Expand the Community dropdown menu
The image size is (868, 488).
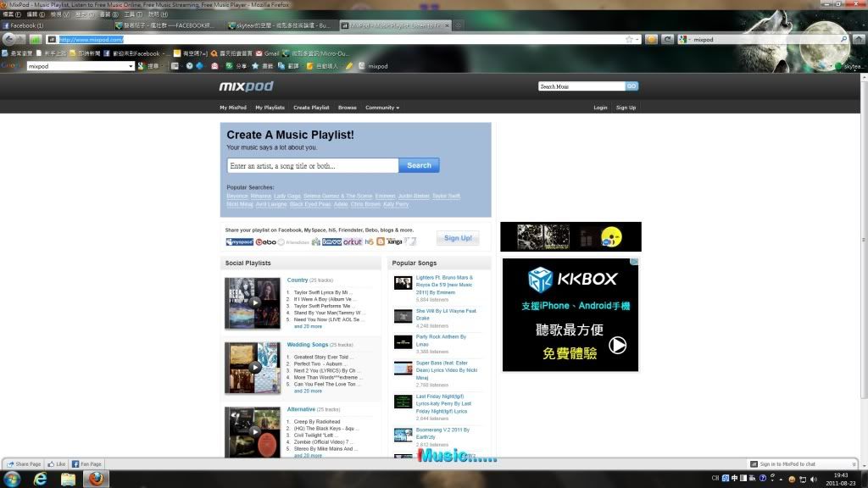click(382, 108)
